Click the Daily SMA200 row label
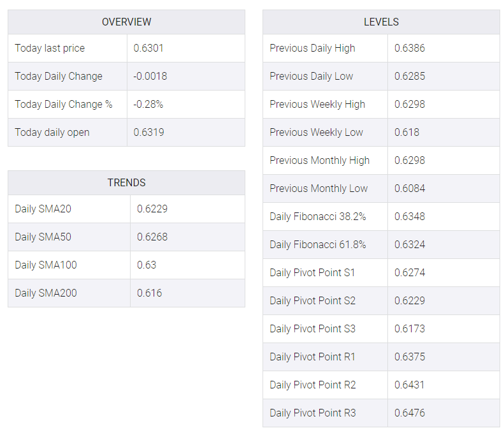504x435 pixels. coord(46,293)
